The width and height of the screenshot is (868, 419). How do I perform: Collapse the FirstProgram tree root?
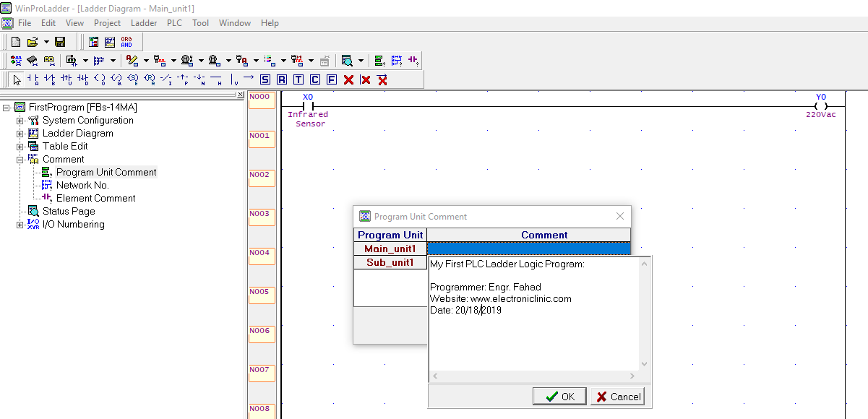[7, 107]
